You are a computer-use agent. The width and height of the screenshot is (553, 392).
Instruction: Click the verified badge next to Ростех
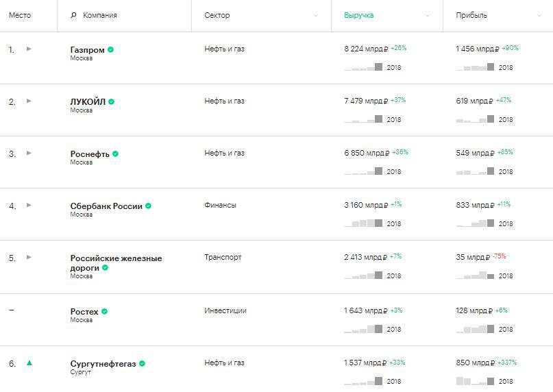click(104, 311)
